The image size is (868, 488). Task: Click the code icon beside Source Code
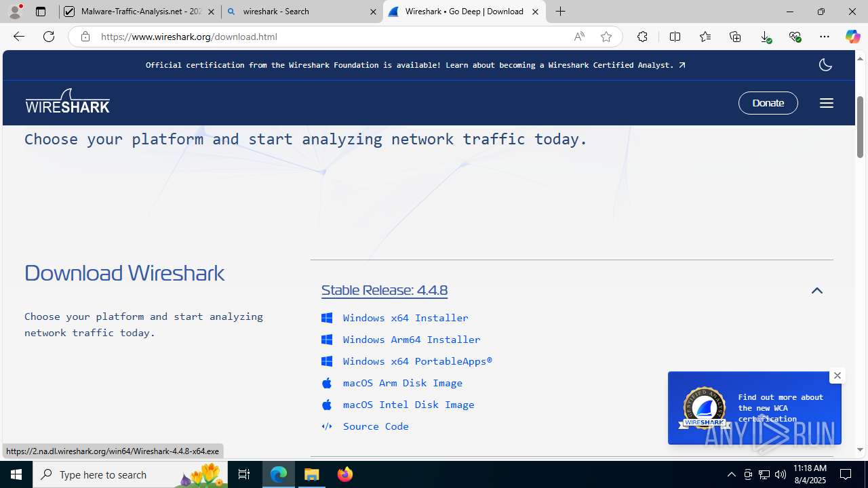327,426
